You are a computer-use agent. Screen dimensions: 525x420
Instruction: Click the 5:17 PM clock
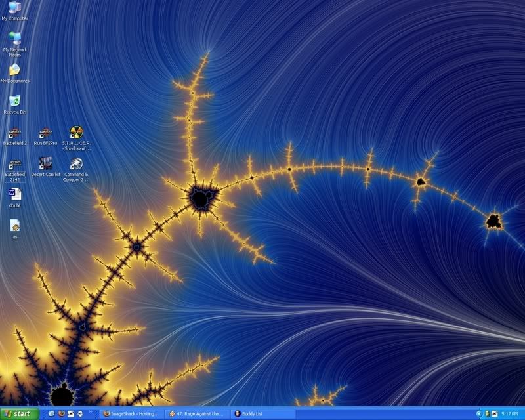point(510,414)
